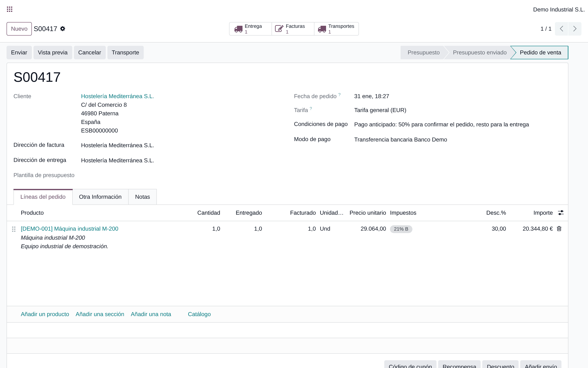Image resolution: width=588 pixels, height=368 pixels.
Task: Click the gear icon next to S00417
Action: click(x=63, y=29)
